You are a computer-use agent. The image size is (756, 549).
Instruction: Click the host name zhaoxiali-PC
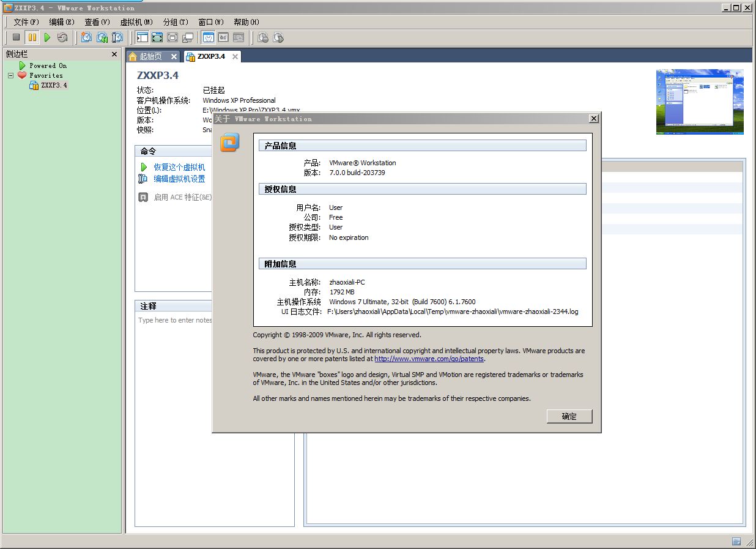[x=347, y=282]
